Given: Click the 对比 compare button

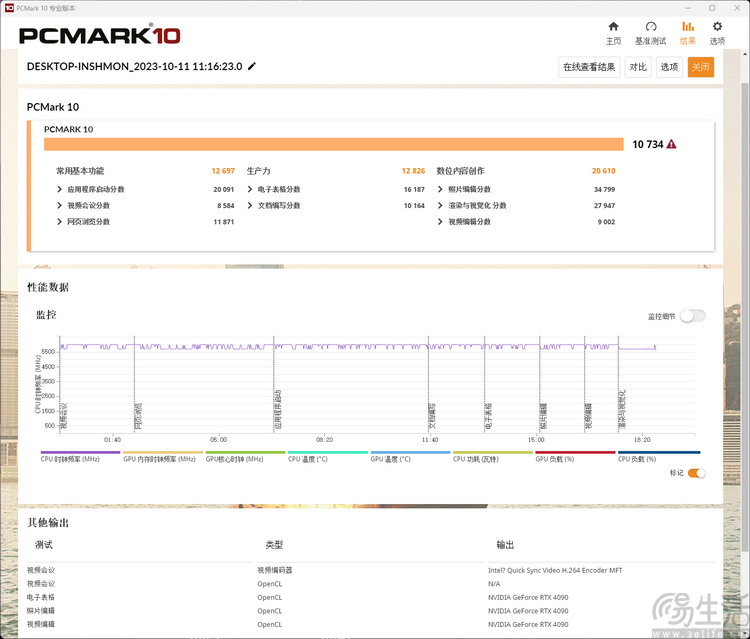Looking at the screenshot, I should click(x=638, y=67).
